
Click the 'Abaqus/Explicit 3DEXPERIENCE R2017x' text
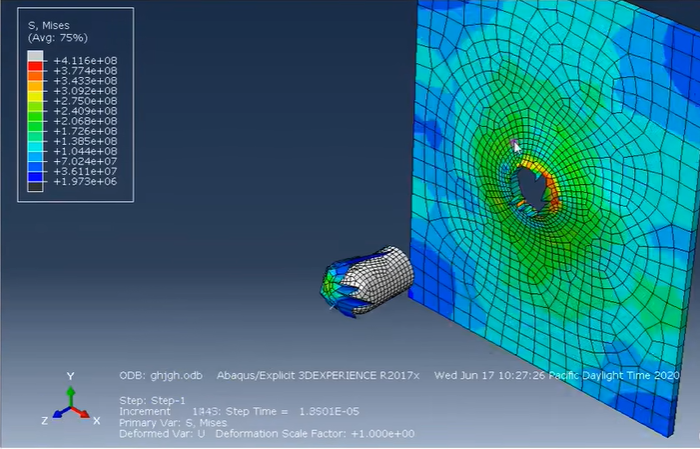(318, 376)
